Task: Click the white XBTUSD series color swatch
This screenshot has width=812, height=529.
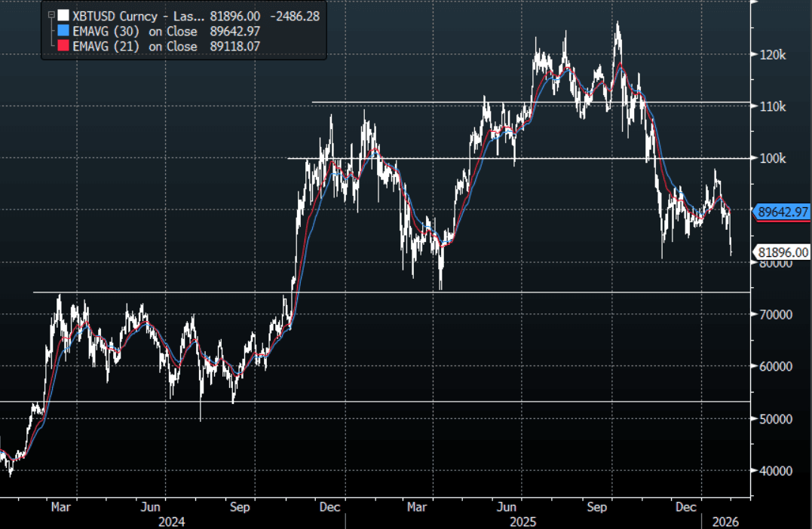Action: [63, 15]
